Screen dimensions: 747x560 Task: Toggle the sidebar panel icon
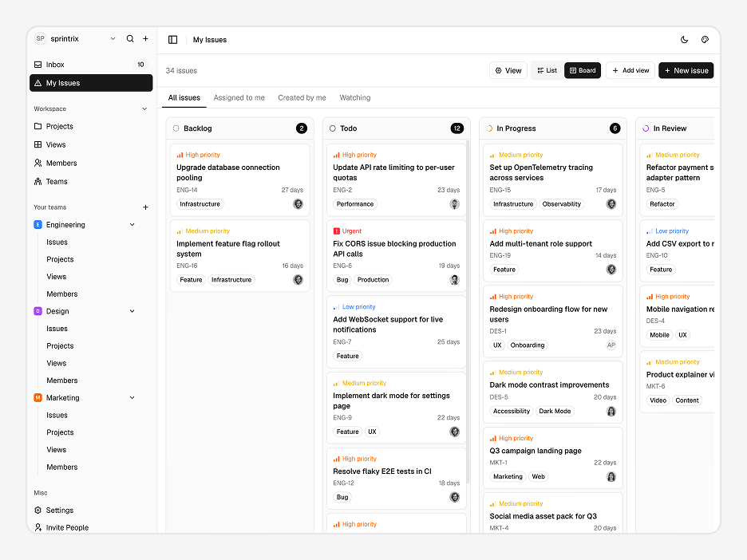(173, 40)
